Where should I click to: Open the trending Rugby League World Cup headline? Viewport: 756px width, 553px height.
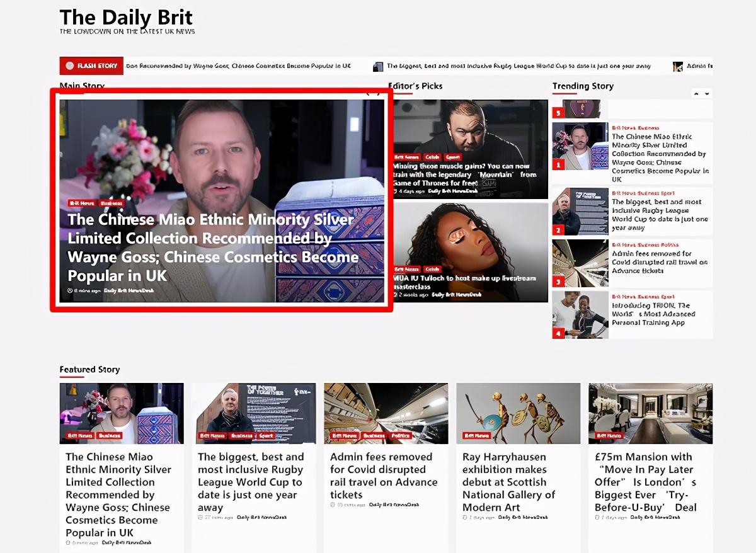click(660, 215)
